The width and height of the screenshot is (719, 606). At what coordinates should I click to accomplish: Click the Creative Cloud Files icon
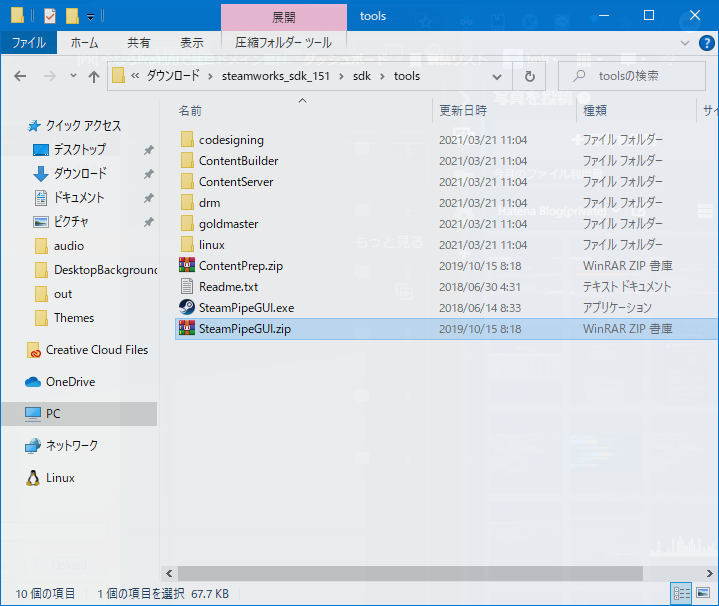(33, 350)
